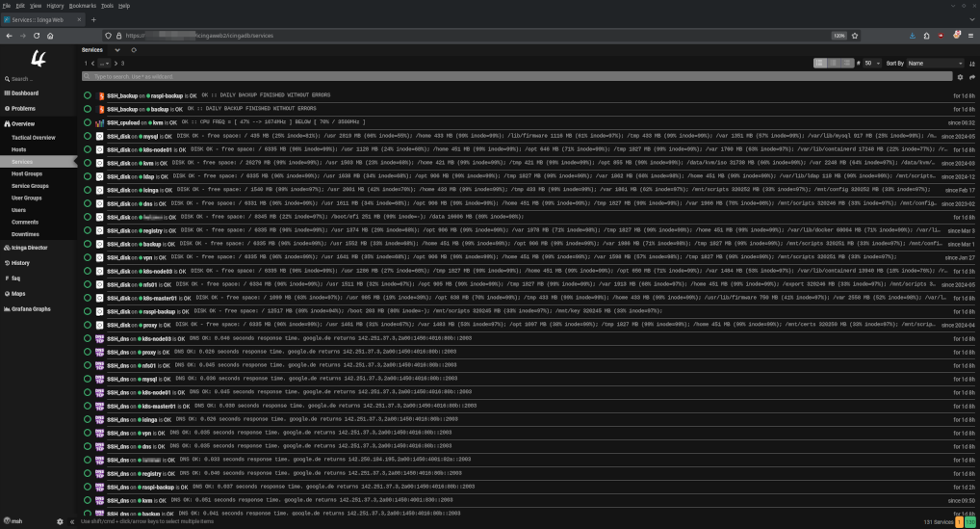The width and height of the screenshot is (980, 529).
Task: Click the Icinga logo in the sidebar
Action: tap(39, 59)
